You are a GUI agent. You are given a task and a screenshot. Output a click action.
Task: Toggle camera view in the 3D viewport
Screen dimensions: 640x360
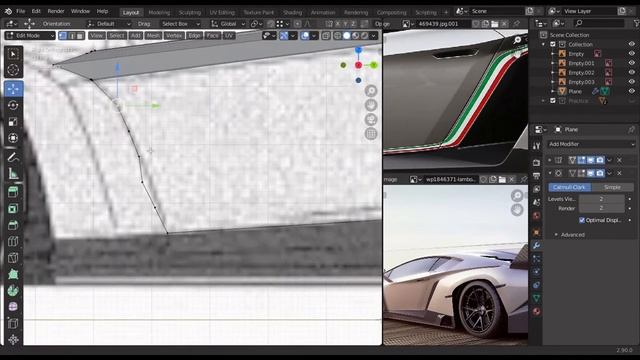pyautogui.click(x=371, y=119)
